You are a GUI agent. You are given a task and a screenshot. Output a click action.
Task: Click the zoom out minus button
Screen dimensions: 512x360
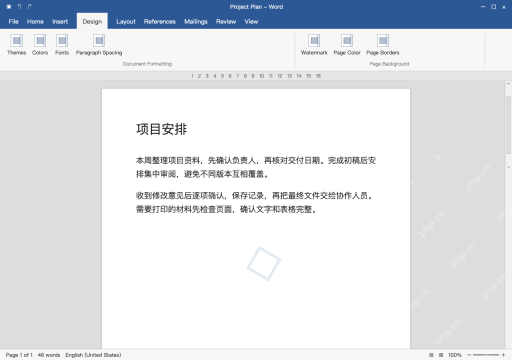tap(469, 355)
